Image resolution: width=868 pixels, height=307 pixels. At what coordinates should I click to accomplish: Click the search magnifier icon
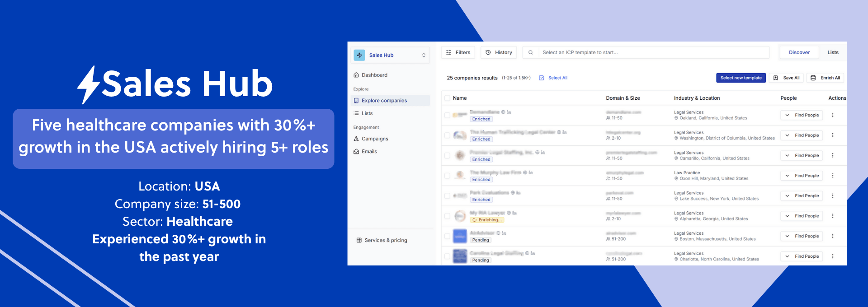[531, 52]
